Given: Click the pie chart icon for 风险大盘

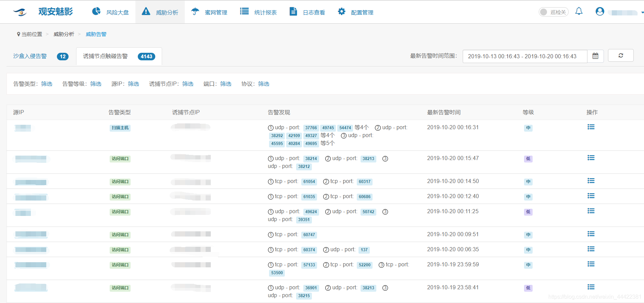Looking at the screenshot, I should [x=96, y=11].
